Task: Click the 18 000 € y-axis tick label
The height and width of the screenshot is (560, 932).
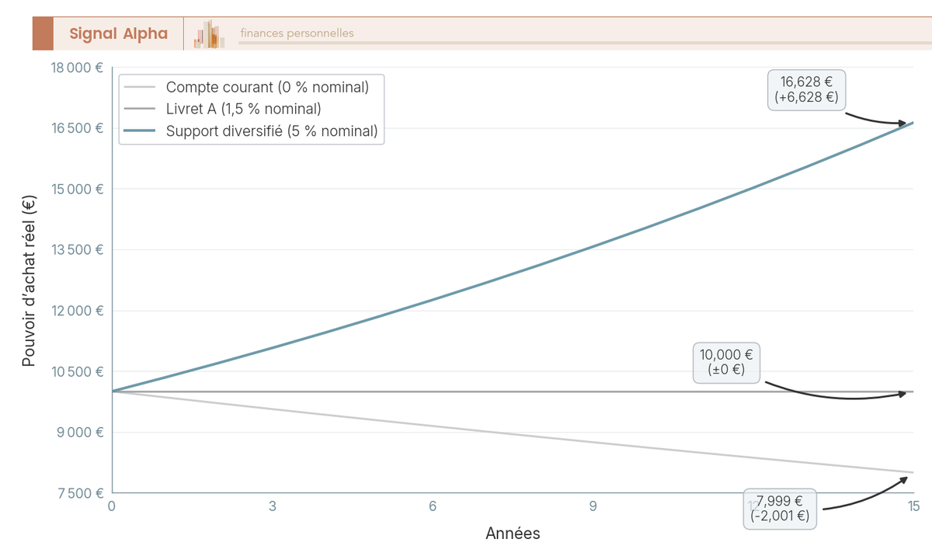Action: coord(77,68)
